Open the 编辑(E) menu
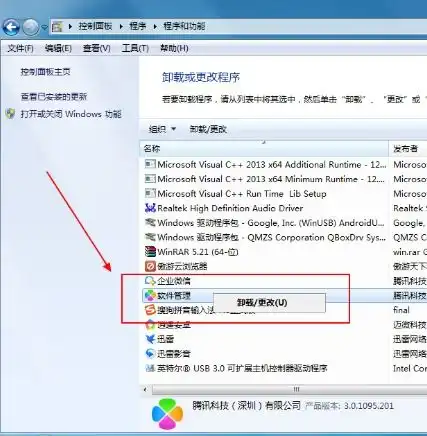The height and width of the screenshot is (436, 427). 58,48
